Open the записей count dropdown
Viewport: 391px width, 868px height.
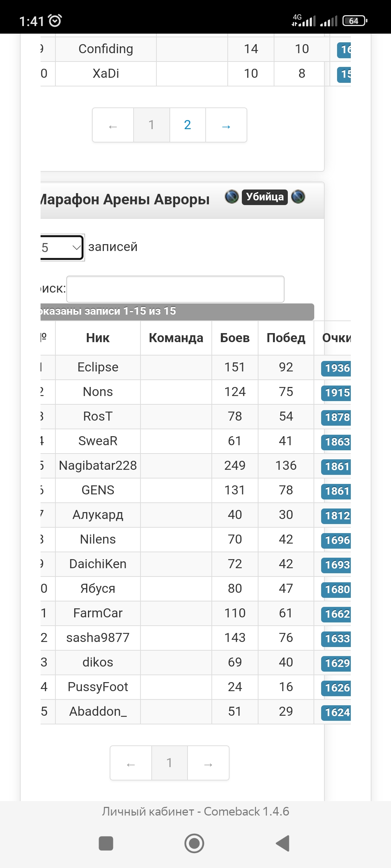point(62,247)
